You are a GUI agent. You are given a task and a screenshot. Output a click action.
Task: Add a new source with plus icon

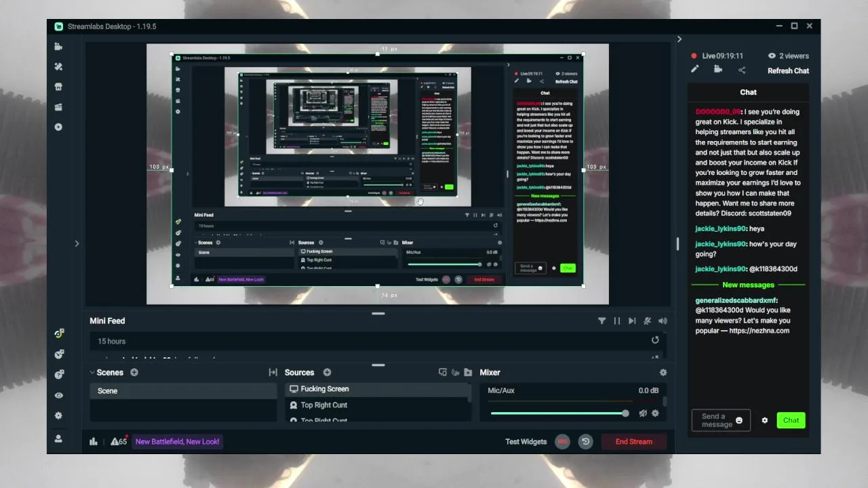(x=327, y=372)
